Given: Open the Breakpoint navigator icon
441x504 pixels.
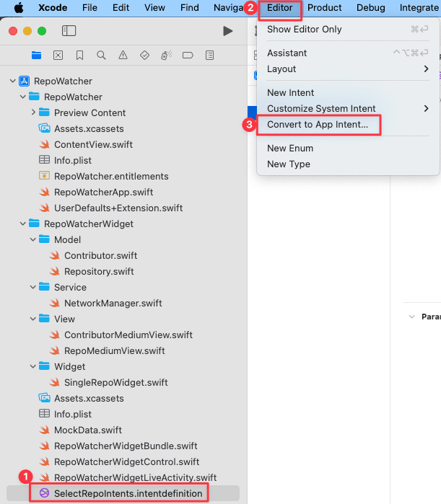Looking at the screenshot, I should 188,56.
